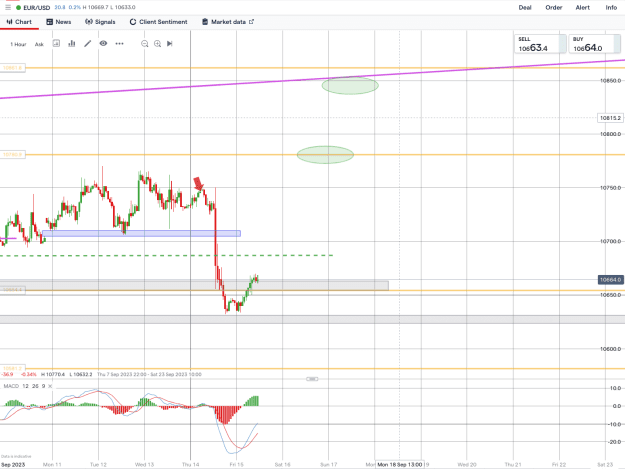Open the 1 Hour timeframe dropdown
Viewport: 625px width, 469px height.
18,44
